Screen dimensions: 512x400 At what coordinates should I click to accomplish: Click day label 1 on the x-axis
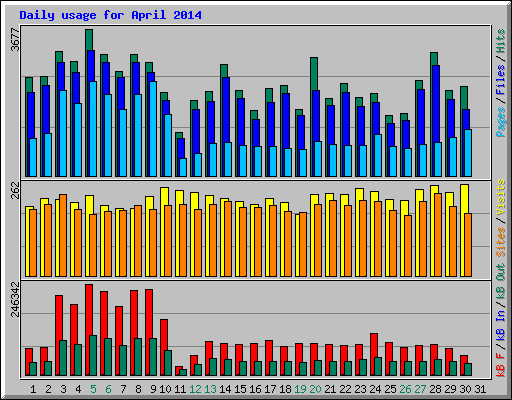(33, 389)
